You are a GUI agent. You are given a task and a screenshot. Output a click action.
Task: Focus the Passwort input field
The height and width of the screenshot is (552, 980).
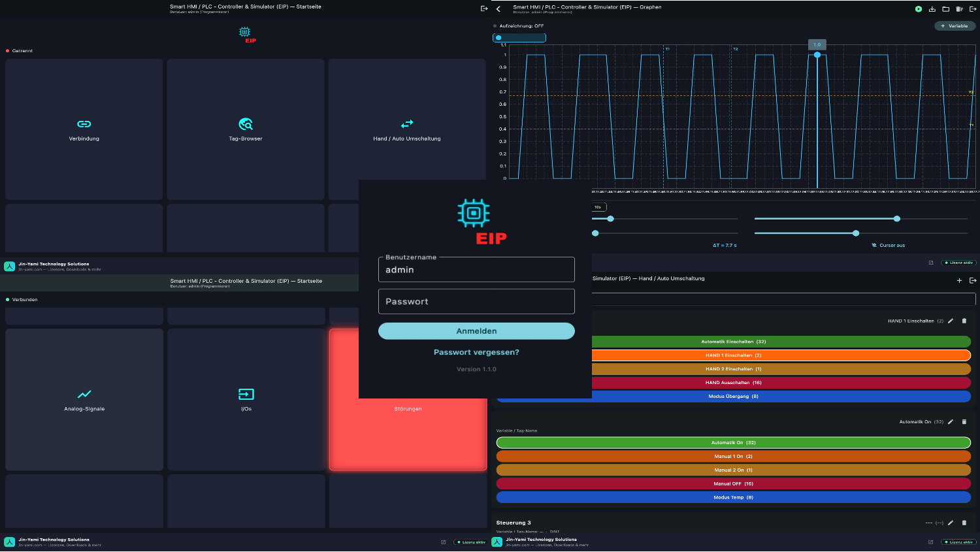click(x=476, y=302)
